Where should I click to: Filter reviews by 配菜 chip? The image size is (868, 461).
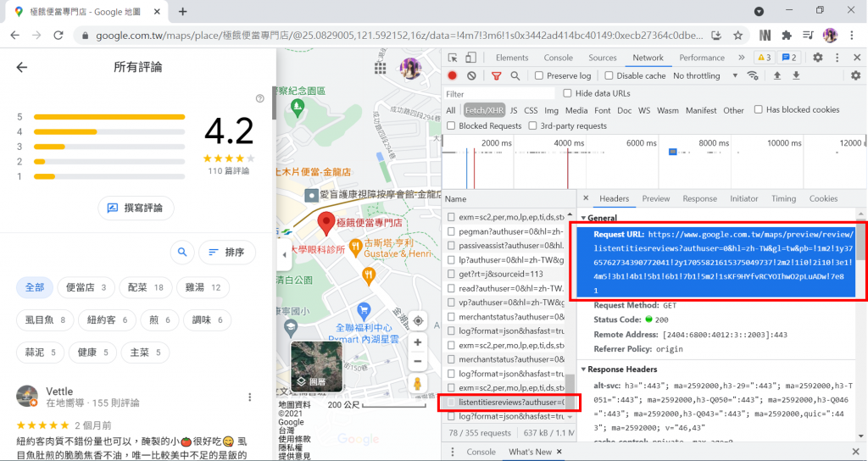(x=146, y=287)
